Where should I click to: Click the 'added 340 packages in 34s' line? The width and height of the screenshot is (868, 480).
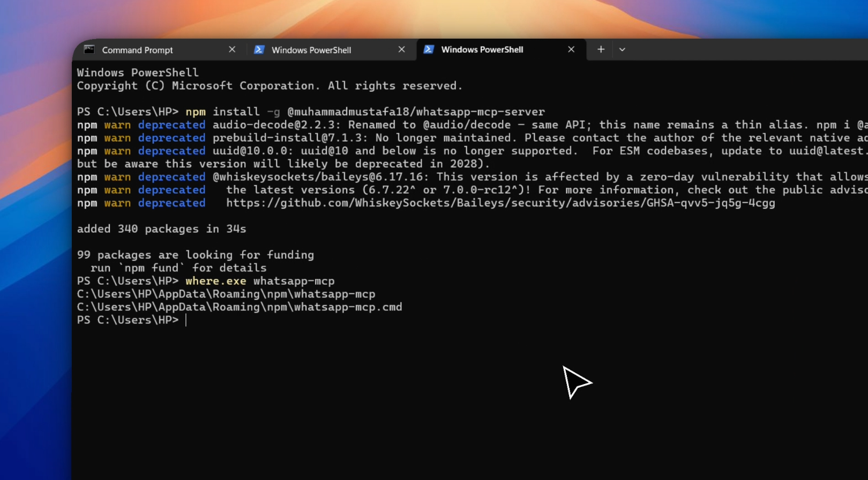pos(161,229)
